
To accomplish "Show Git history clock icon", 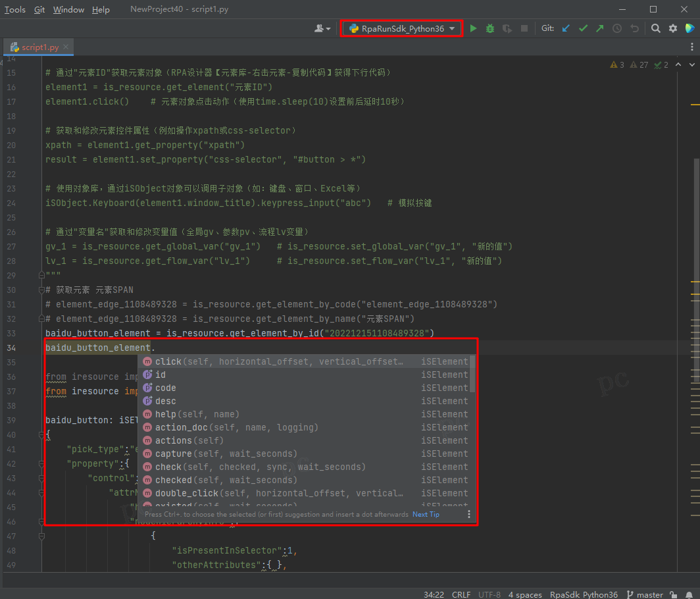I will coord(617,28).
